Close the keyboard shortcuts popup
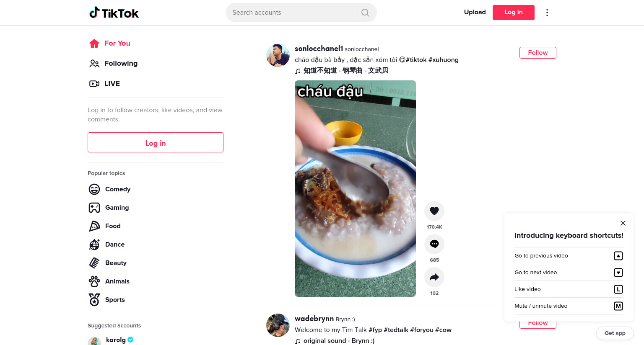This screenshot has height=345, width=644. [x=623, y=223]
